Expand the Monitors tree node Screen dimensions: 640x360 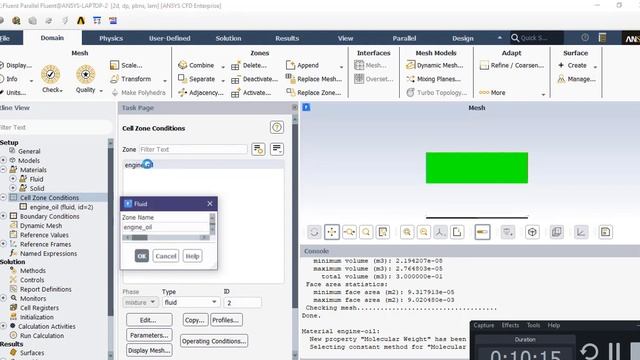click(3, 298)
